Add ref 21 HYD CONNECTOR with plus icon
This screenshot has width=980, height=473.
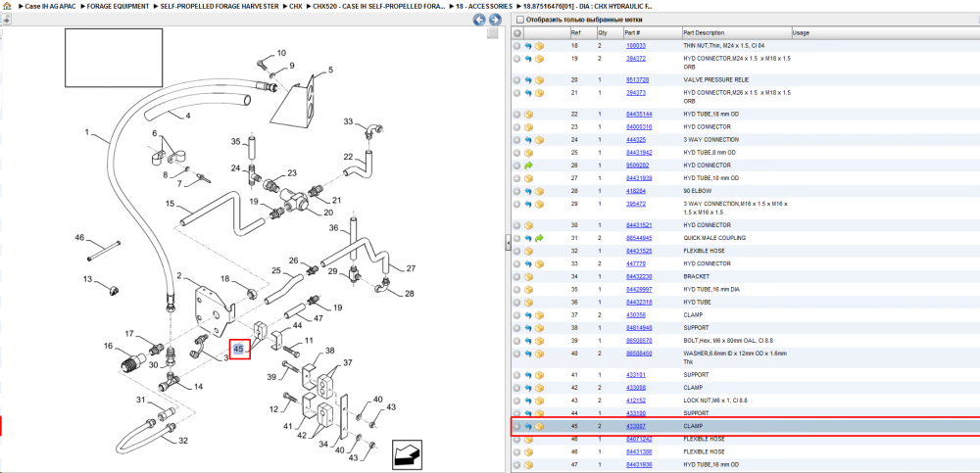point(516,93)
